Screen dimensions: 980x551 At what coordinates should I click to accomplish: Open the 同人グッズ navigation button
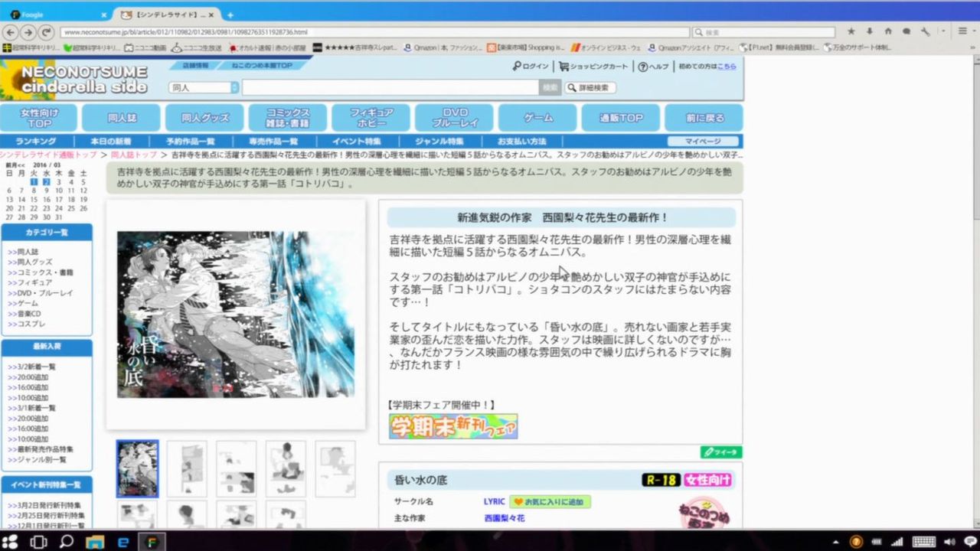coord(204,118)
